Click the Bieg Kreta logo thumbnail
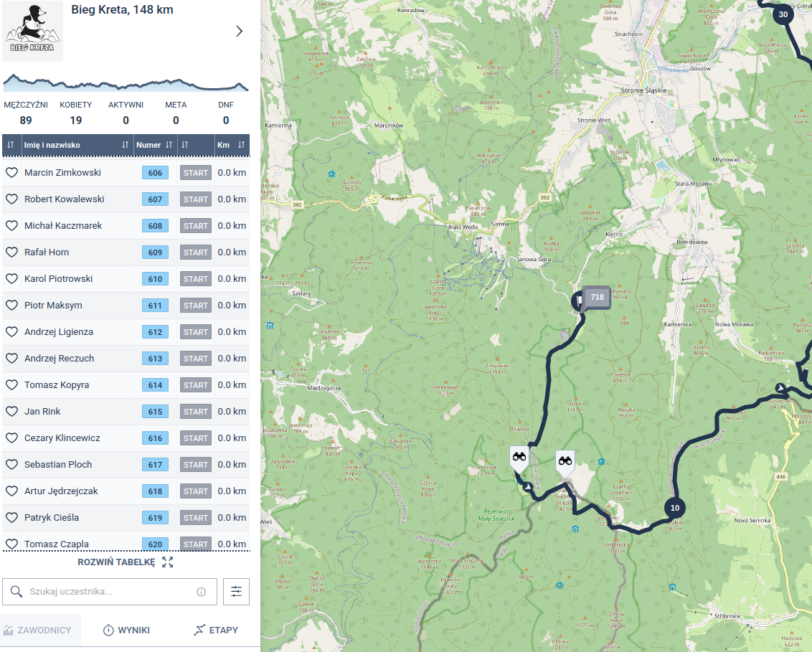The image size is (812, 652). (32, 32)
